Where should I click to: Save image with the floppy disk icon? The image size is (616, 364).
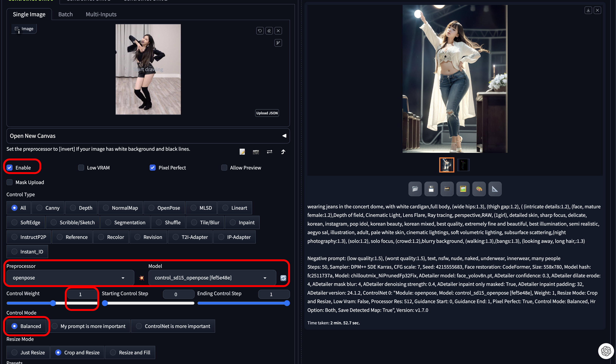tap(431, 189)
